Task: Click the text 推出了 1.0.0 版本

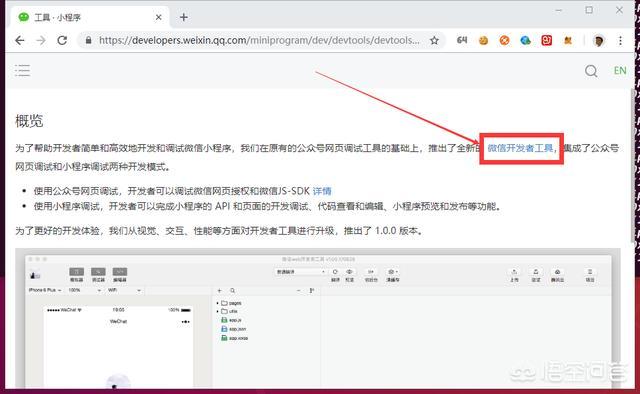Action: click(381, 231)
